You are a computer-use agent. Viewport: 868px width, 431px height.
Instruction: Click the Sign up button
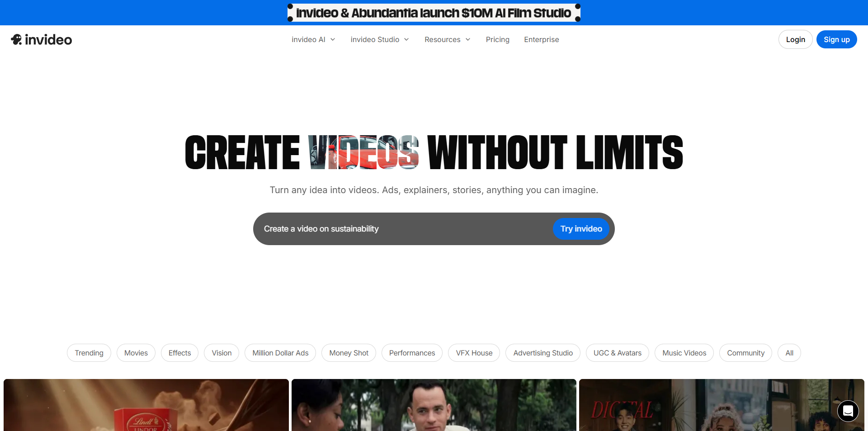[836, 39]
